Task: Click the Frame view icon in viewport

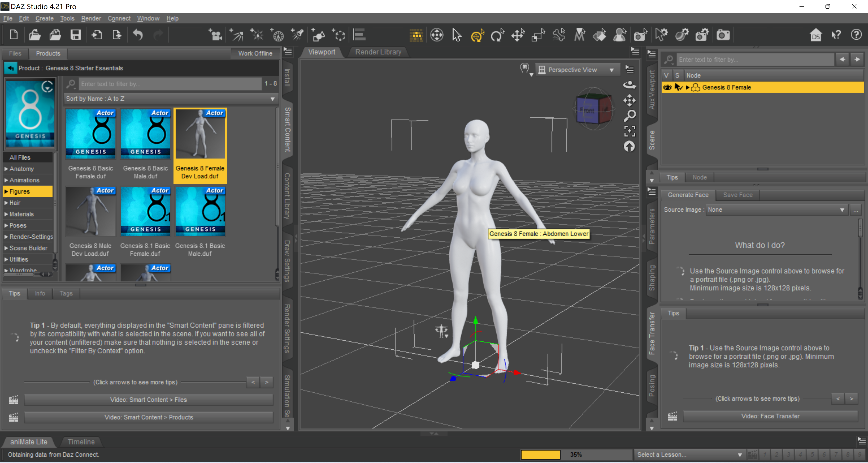Action: 630,131
